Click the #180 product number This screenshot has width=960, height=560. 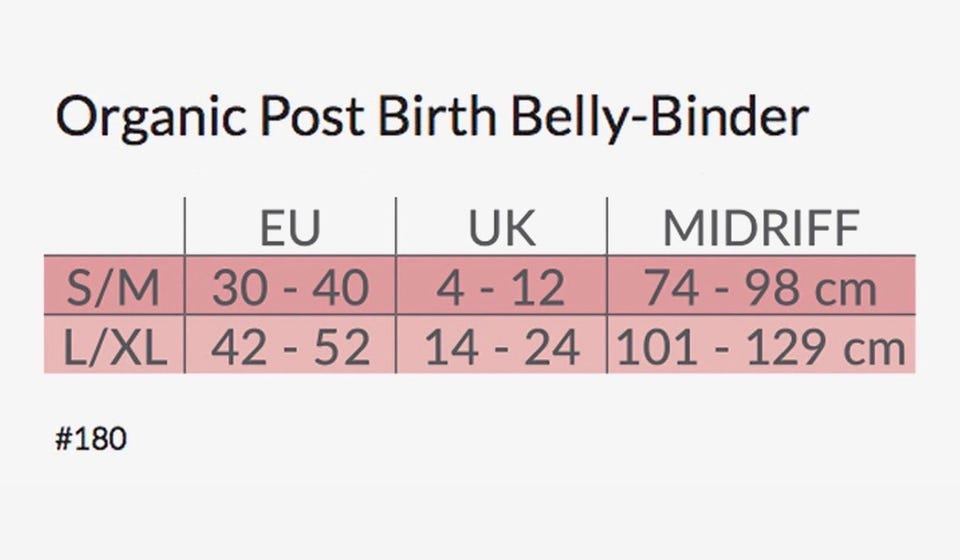click(x=91, y=439)
